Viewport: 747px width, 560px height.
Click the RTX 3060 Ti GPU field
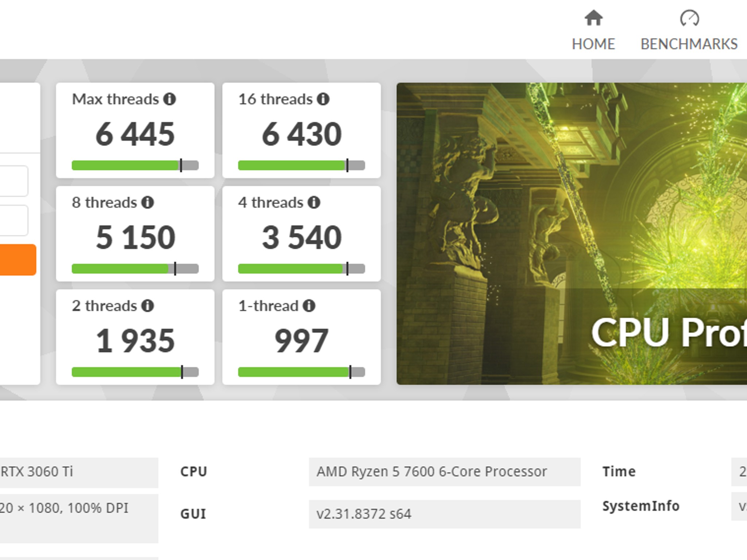(78, 472)
